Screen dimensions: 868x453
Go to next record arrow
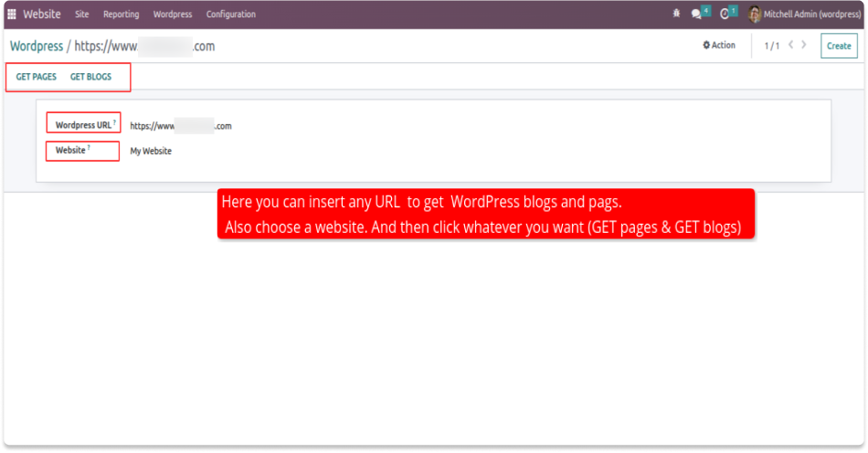click(x=804, y=45)
